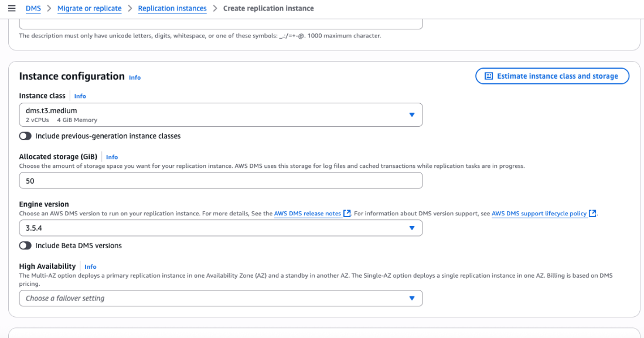Expand the Instance class dms.t3.medium dropdown
The height and width of the screenshot is (338, 644).
pyautogui.click(x=220, y=115)
